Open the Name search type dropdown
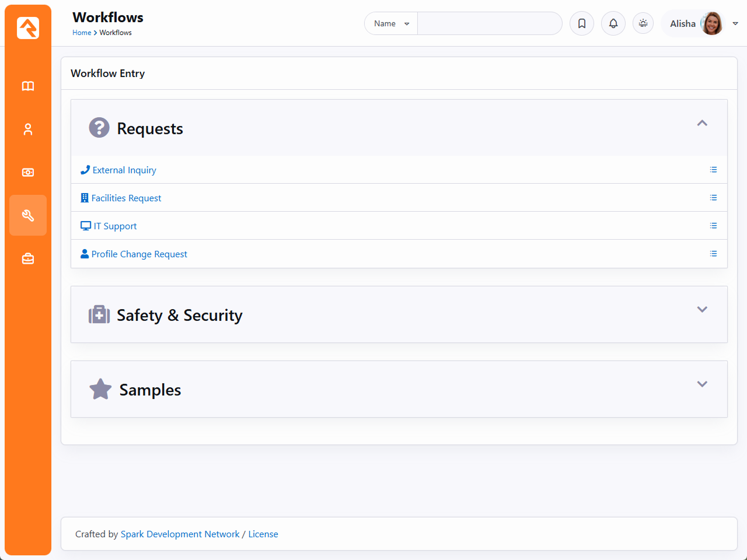The width and height of the screenshot is (747, 560). click(391, 23)
